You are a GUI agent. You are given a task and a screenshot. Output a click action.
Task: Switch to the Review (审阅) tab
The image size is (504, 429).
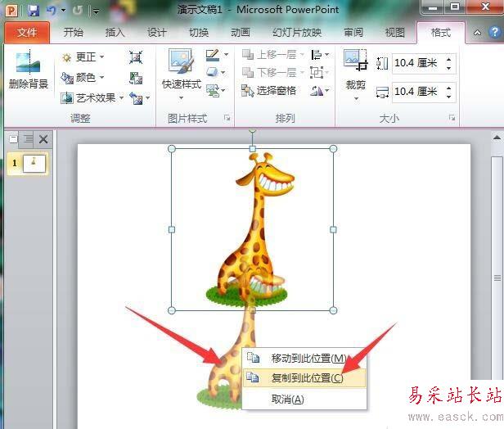click(x=353, y=33)
